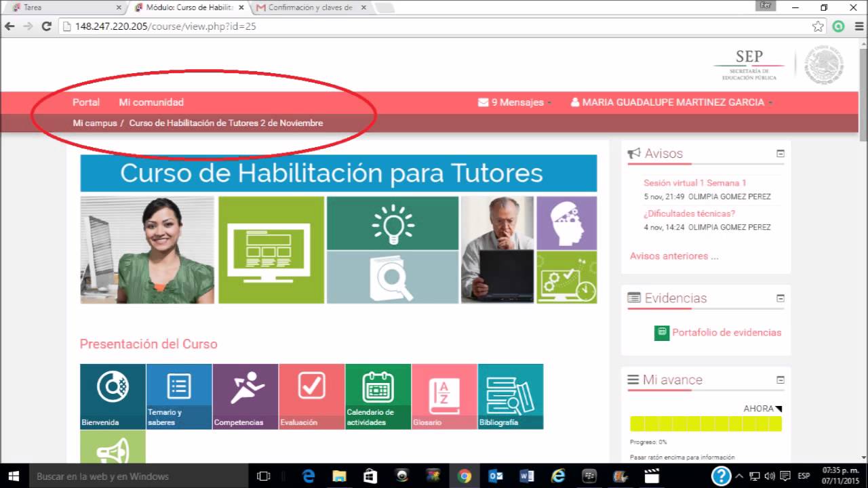Click the browser address bar
The image size is (868, 488).
point(434,26)
